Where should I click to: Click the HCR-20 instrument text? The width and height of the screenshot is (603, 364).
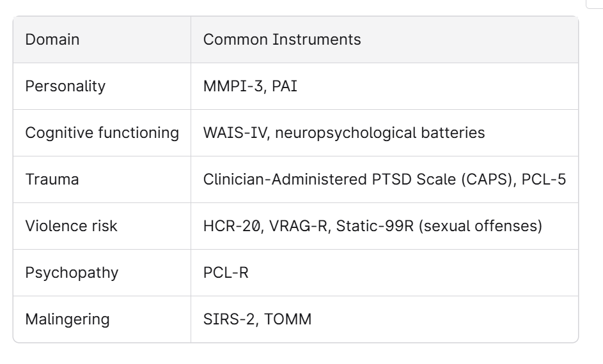(232, 226)
